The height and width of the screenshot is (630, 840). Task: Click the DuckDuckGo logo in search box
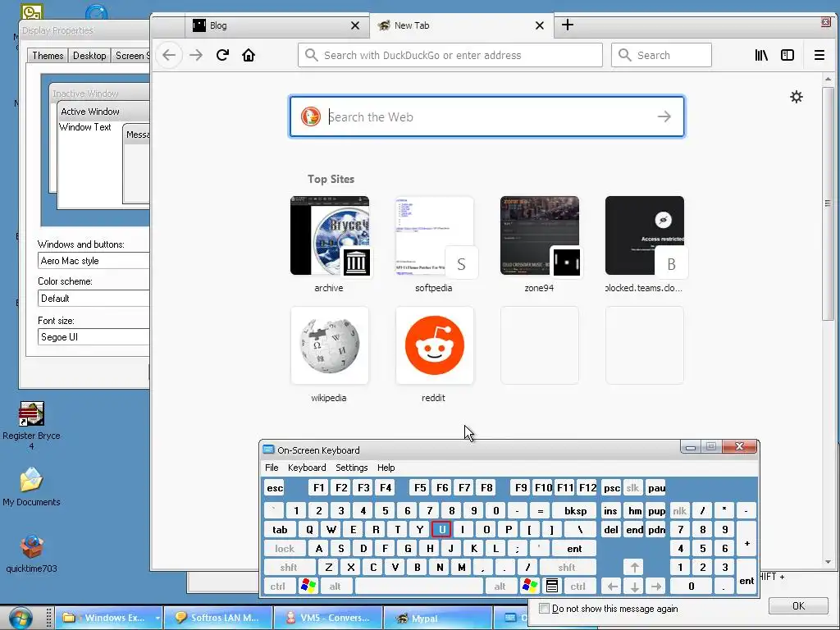(311, 116)
